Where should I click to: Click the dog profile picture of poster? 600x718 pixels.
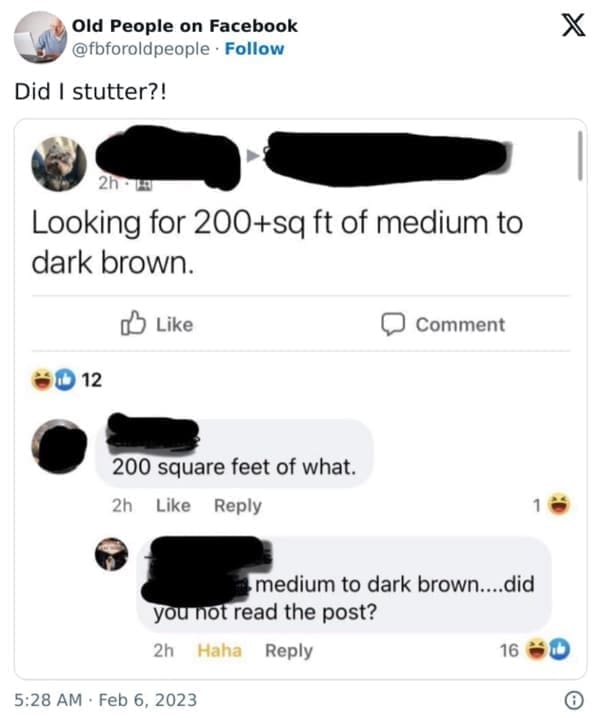tap(59, 163)
